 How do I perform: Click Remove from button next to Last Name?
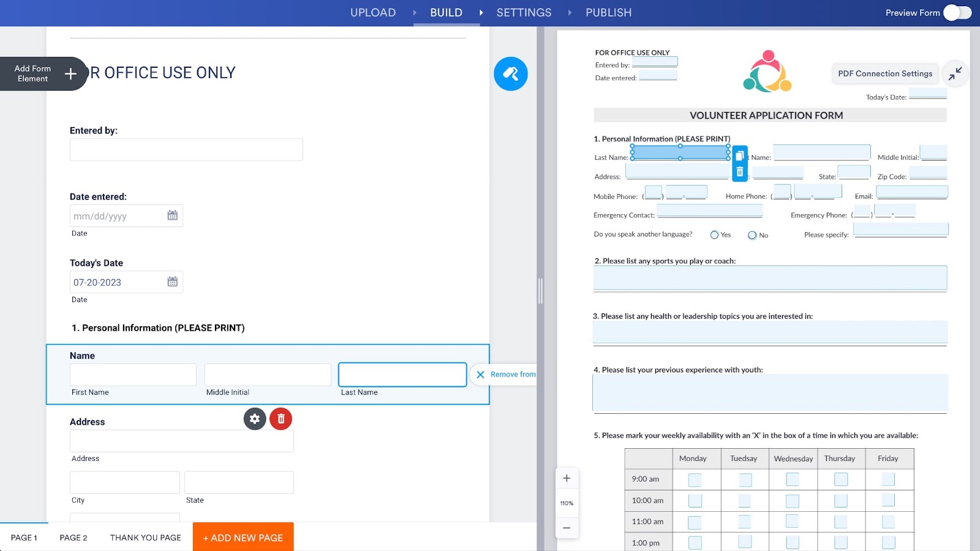(503, 375)
